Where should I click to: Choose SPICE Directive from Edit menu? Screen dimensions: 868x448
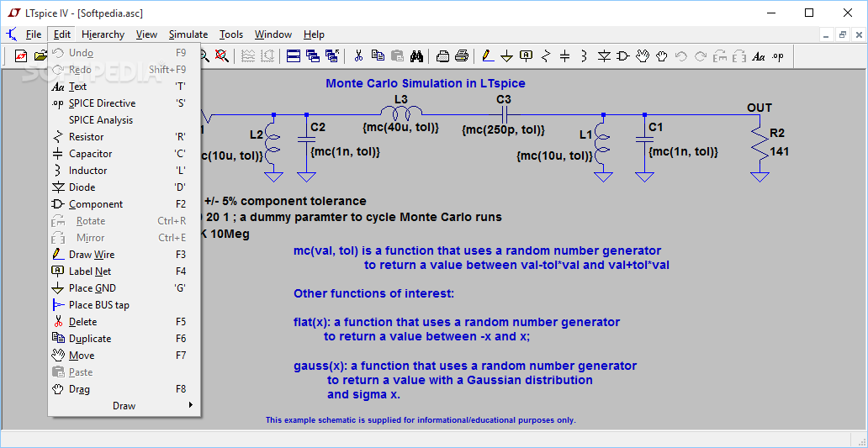(x=124, y=103)
